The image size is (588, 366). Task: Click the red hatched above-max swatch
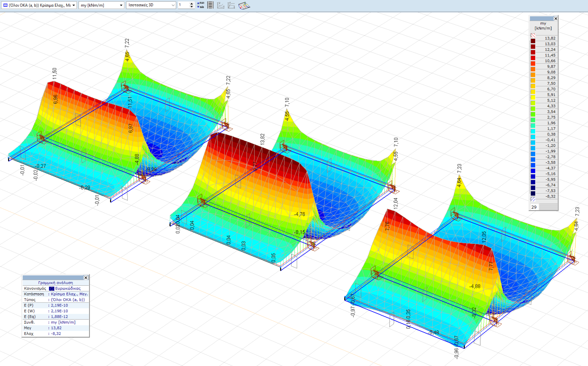coord(533,35)
